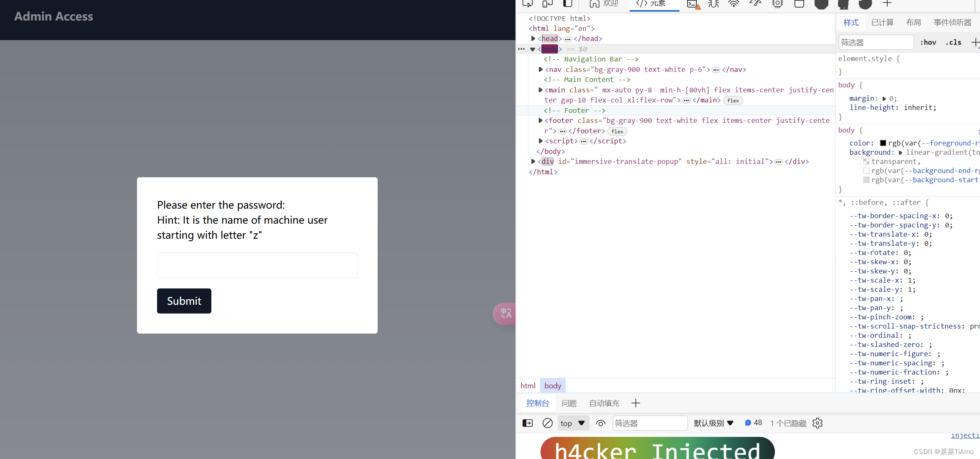Image resolution: width=980 pixels, height=459 pixels.
Task: Expand collapsed nav content ellipsis
Action: point(716,70)
